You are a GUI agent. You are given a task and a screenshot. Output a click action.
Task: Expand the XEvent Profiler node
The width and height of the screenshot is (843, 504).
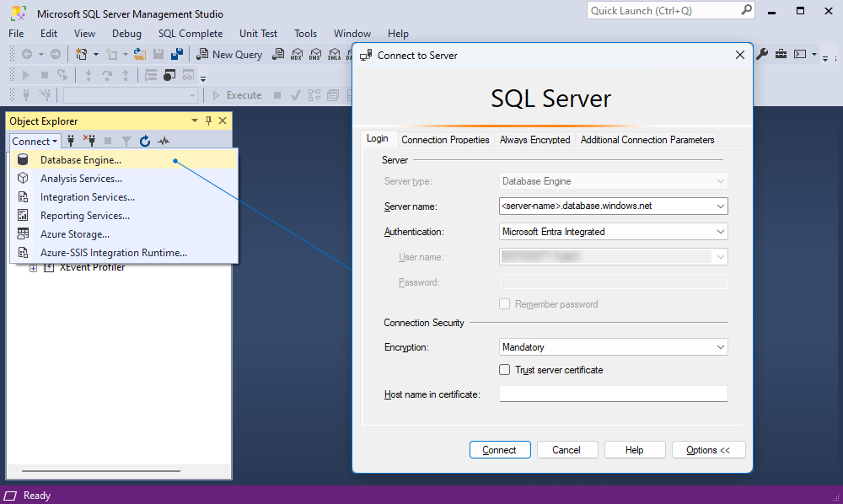(x=34, y=268)
